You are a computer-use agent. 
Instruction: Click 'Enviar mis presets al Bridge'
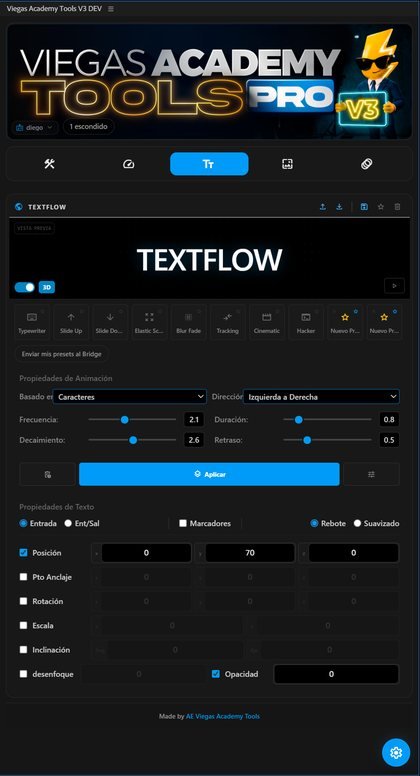click(x=62, y=354)
